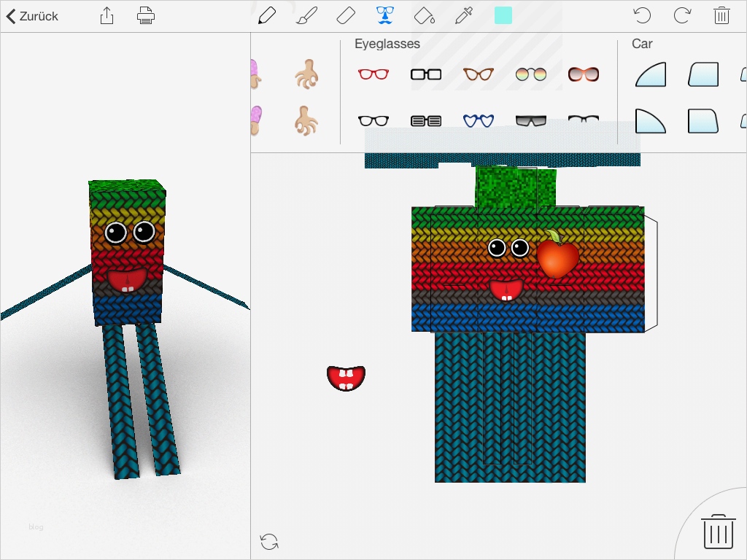Select the Paintbrush tool

tap(306, 16)
